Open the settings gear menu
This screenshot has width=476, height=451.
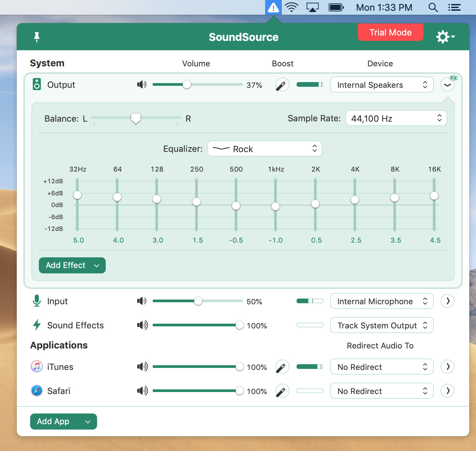[445, 37]
